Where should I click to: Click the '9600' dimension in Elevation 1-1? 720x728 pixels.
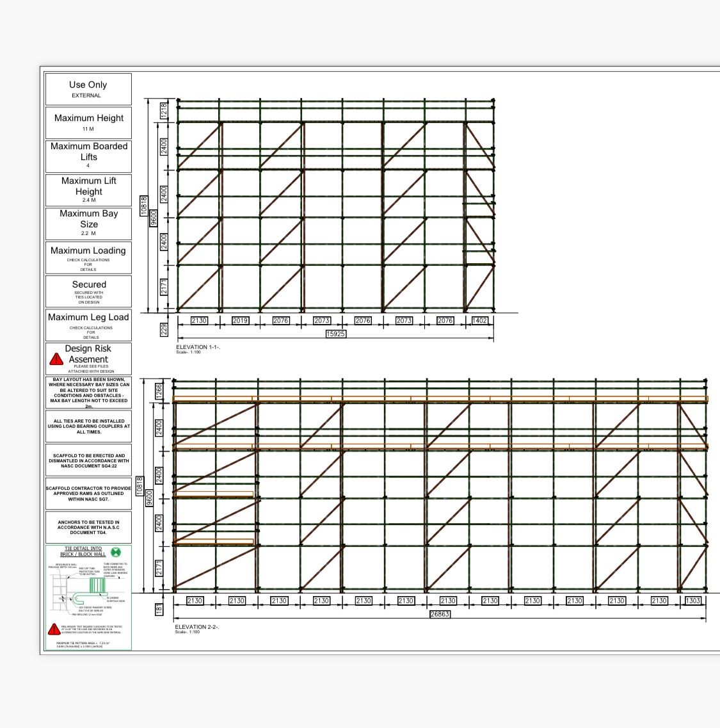pyautogui.click(x=154, y=218)
